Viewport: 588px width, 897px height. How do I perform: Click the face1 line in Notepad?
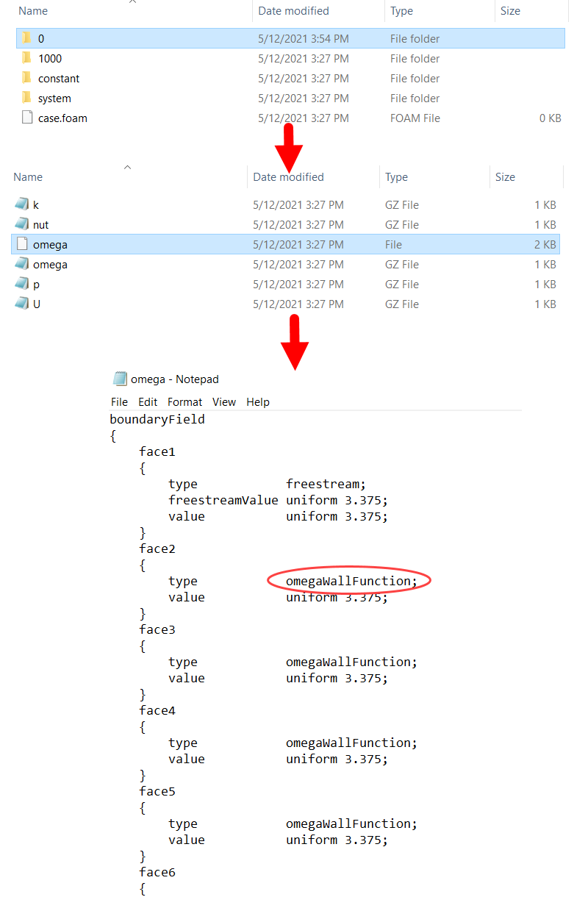tap(157, 451)
